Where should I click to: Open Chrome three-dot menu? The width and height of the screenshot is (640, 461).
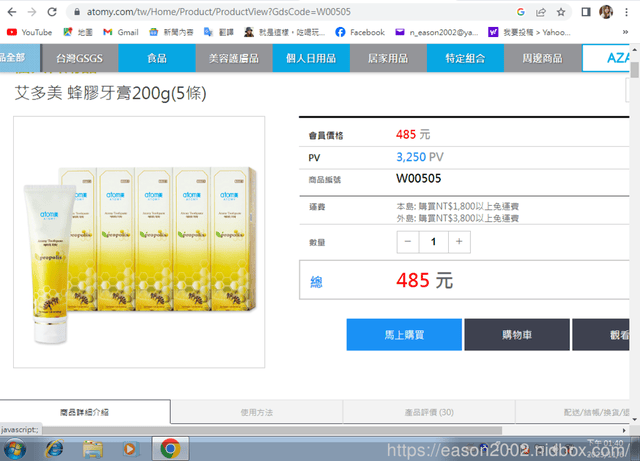tap(626, 12)
